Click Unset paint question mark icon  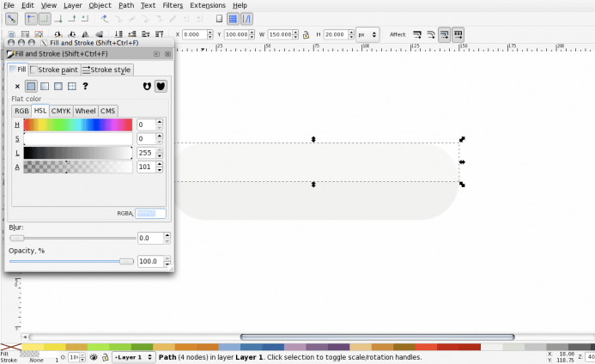click(85, 86)
